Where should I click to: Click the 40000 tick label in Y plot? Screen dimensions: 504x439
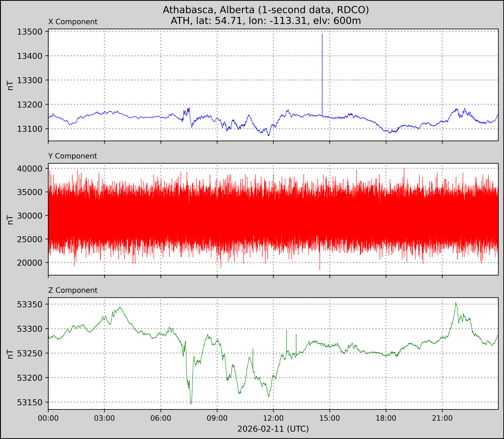[29, 169]
